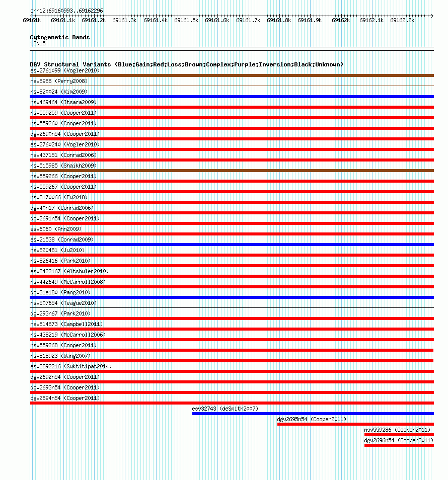Select the blue gain bar under esv32743

pyautogui.click(x=313, y=414)
